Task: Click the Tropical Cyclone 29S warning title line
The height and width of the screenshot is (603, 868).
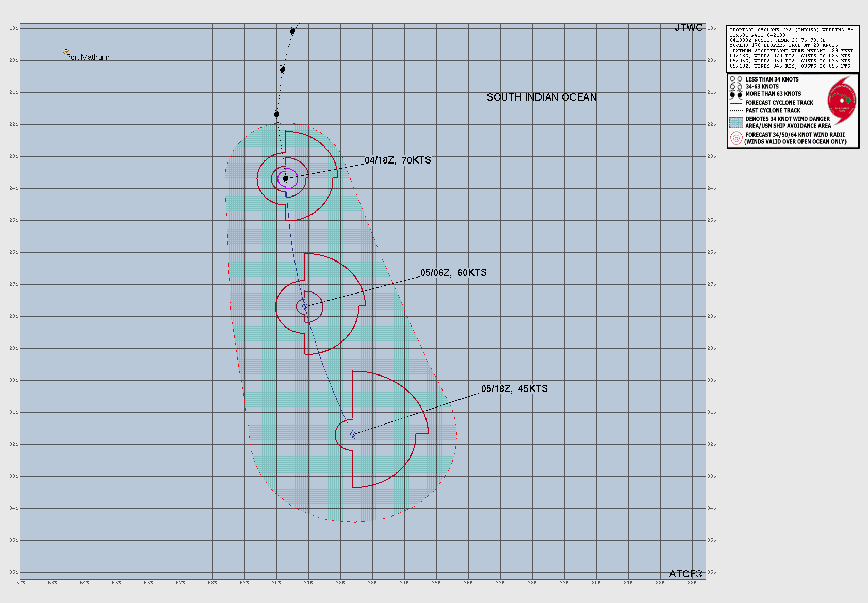Action: (791, 30)
